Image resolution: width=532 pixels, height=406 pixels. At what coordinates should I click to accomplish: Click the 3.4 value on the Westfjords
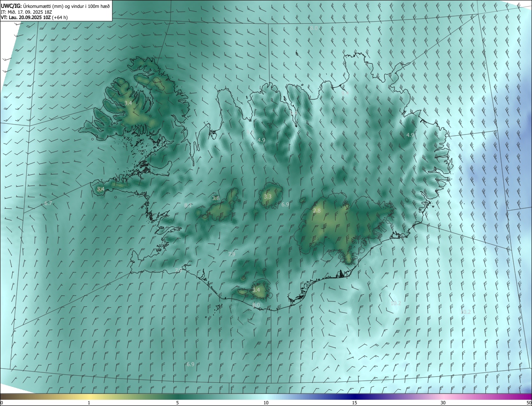tap(128, 103)
